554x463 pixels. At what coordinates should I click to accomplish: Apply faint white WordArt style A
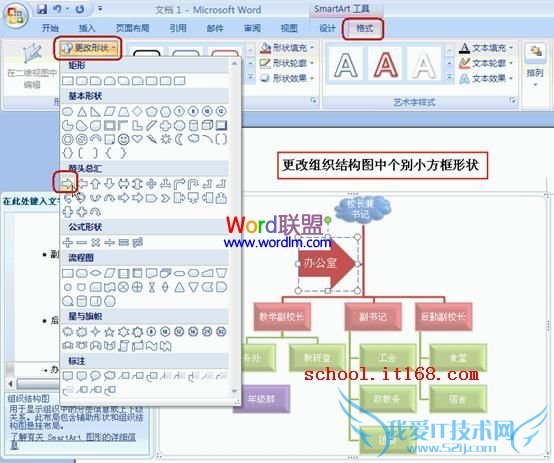click(424, 65)
